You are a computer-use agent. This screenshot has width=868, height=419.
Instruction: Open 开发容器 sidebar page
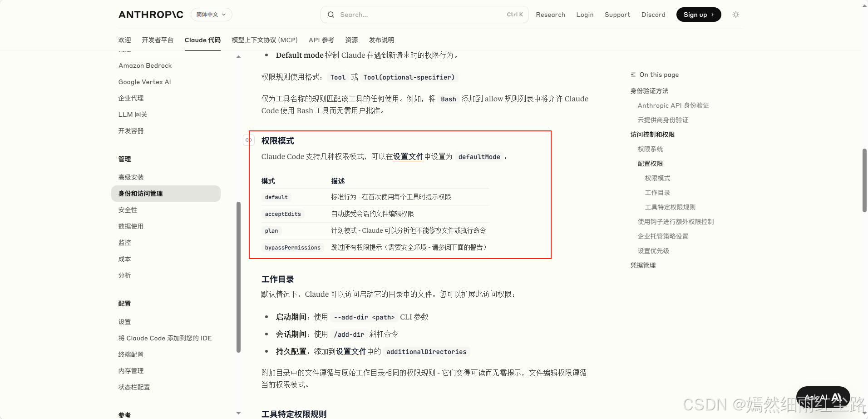(x=131, y=131)
